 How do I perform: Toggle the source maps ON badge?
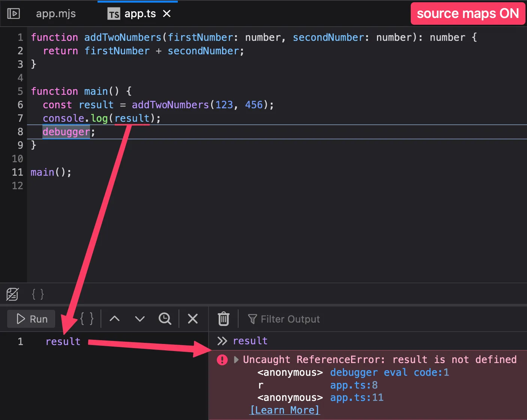coord(468,13)
